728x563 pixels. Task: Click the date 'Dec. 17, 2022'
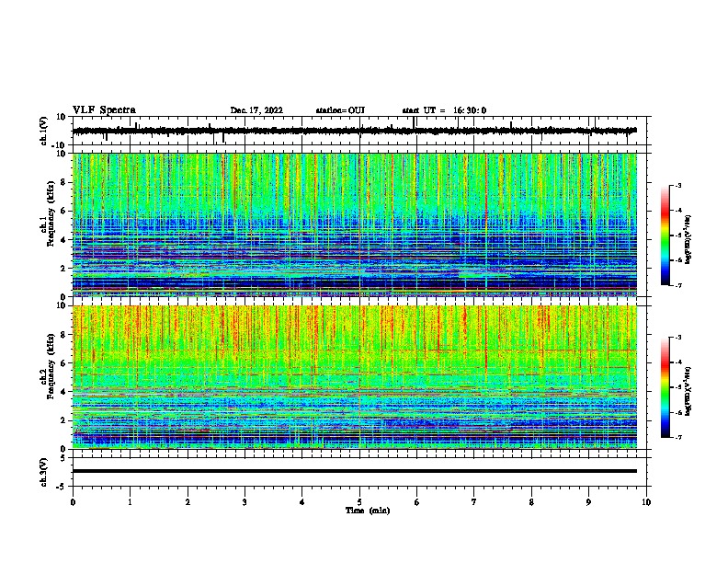(256, 110)
